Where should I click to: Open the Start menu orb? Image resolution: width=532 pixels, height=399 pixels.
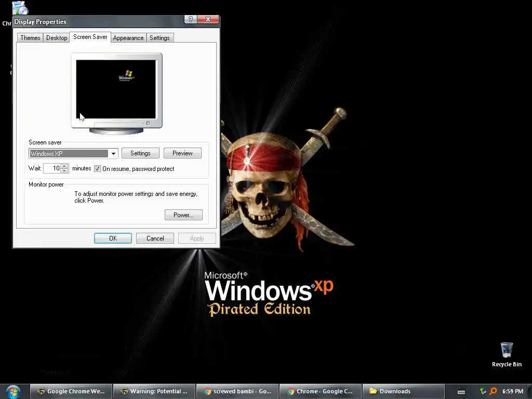[13, 392]
